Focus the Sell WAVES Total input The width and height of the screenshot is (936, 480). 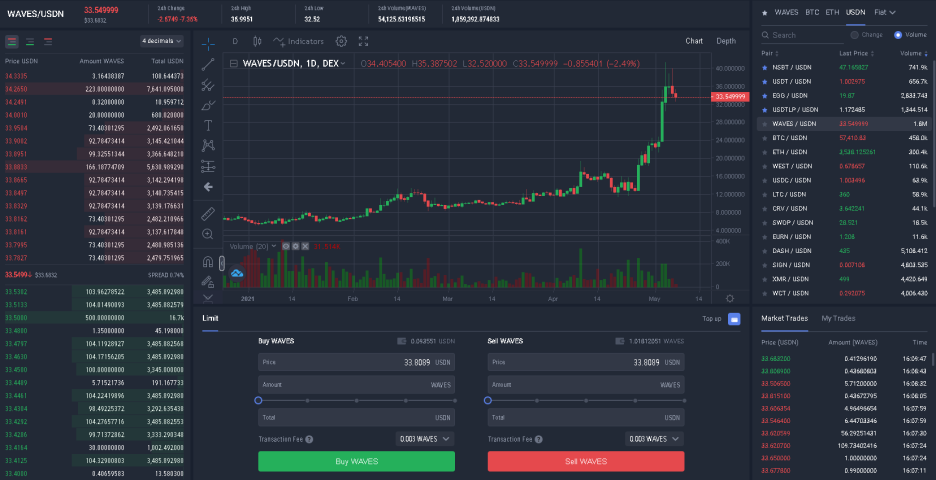coord(586,417)
